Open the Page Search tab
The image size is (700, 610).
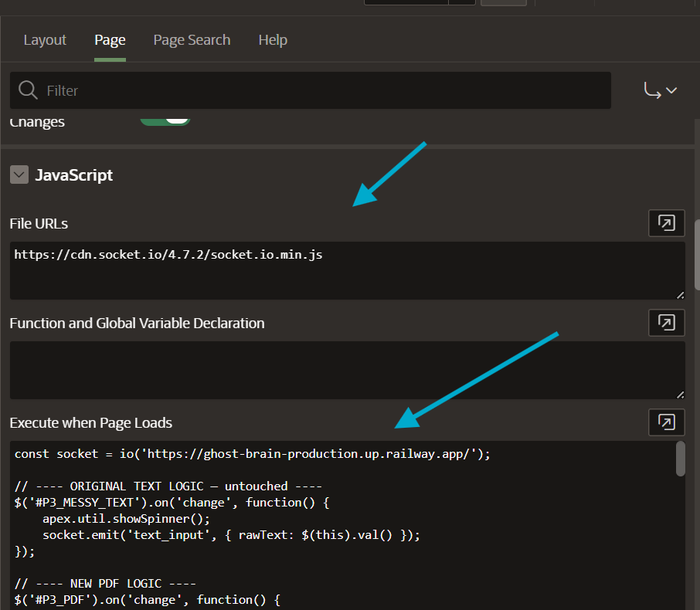pyautogui.click(x=192, y=39)
